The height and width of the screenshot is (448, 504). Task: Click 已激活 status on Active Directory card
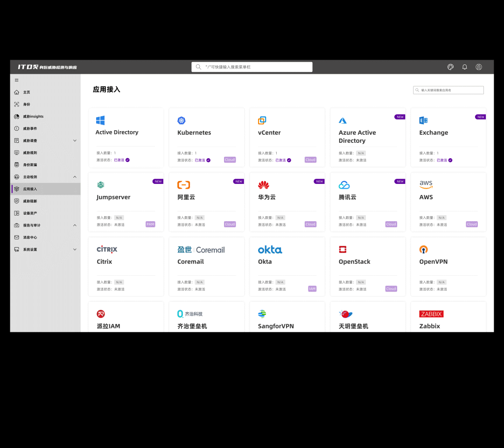pos(122,160)
